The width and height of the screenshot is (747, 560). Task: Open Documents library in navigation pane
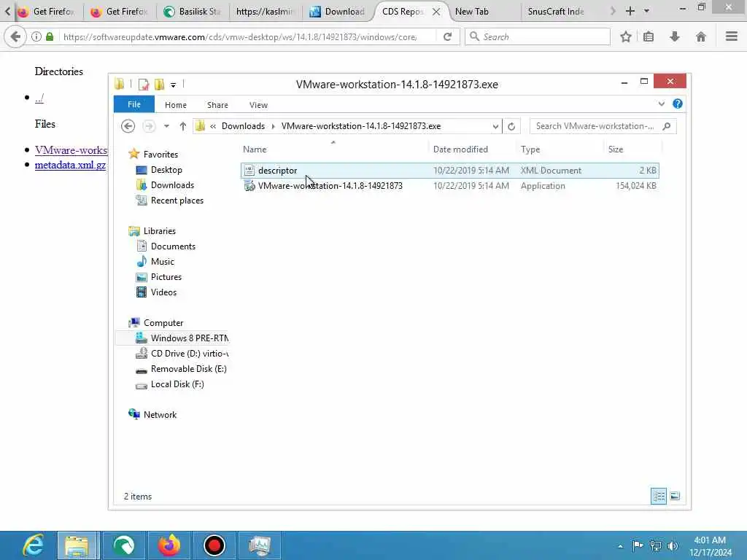coord(173,246)
